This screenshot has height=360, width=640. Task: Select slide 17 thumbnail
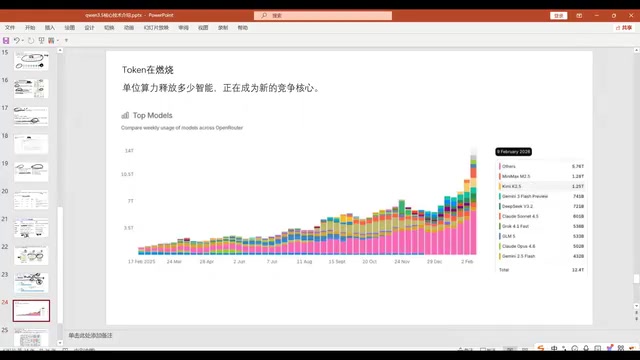(31, 116)
